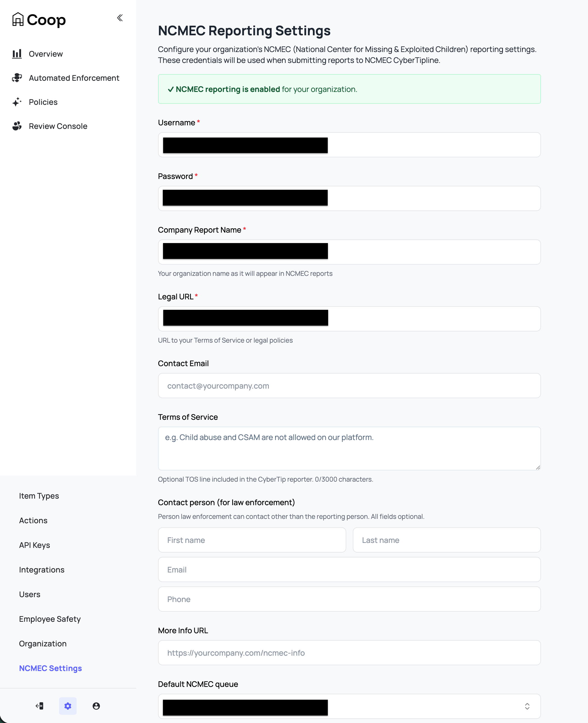The image size is (588, 723).
Task: Click the sign-out icon at sidebar bottom
Action: pyautogui.click(x=39, y=706)
